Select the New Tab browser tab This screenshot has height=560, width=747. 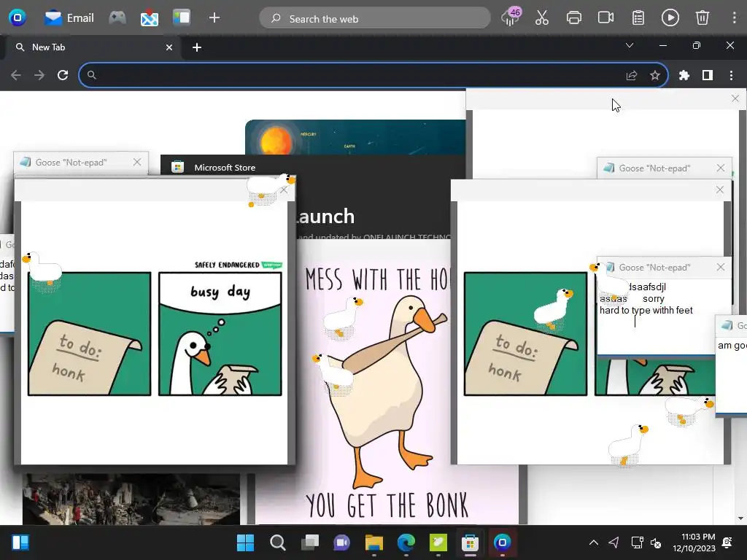point(90,47)
